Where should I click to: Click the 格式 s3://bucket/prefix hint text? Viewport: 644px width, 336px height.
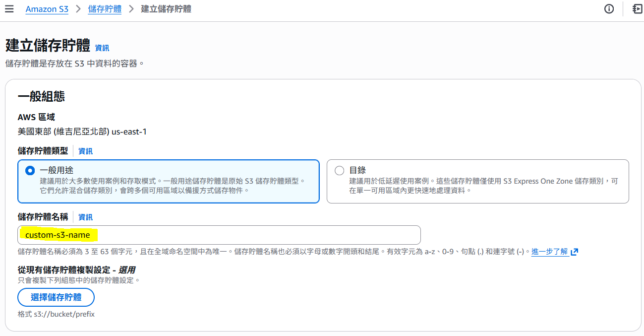click(x=56, y=314)
